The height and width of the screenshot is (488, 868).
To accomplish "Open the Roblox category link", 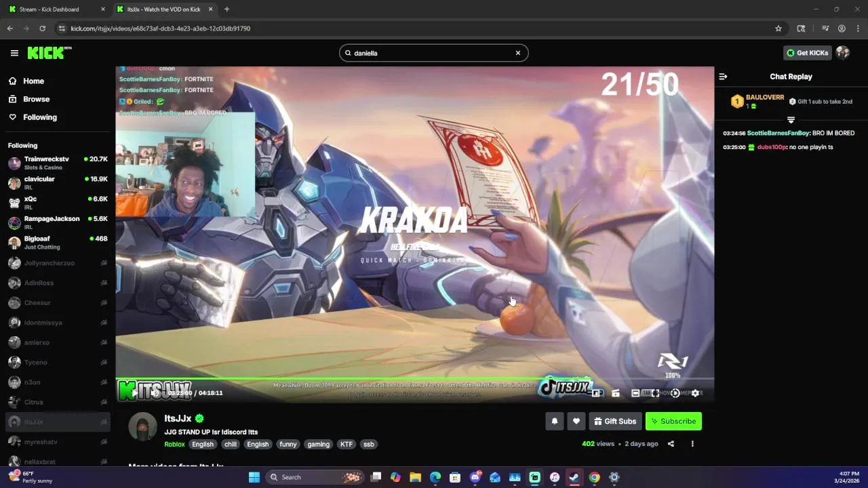I will point(174,444).
